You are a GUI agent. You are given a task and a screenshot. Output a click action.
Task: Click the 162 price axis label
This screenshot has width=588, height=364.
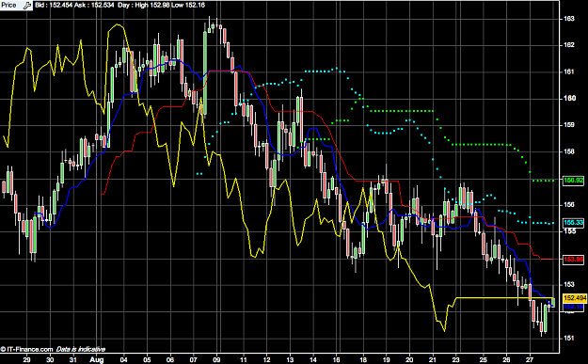568,45
